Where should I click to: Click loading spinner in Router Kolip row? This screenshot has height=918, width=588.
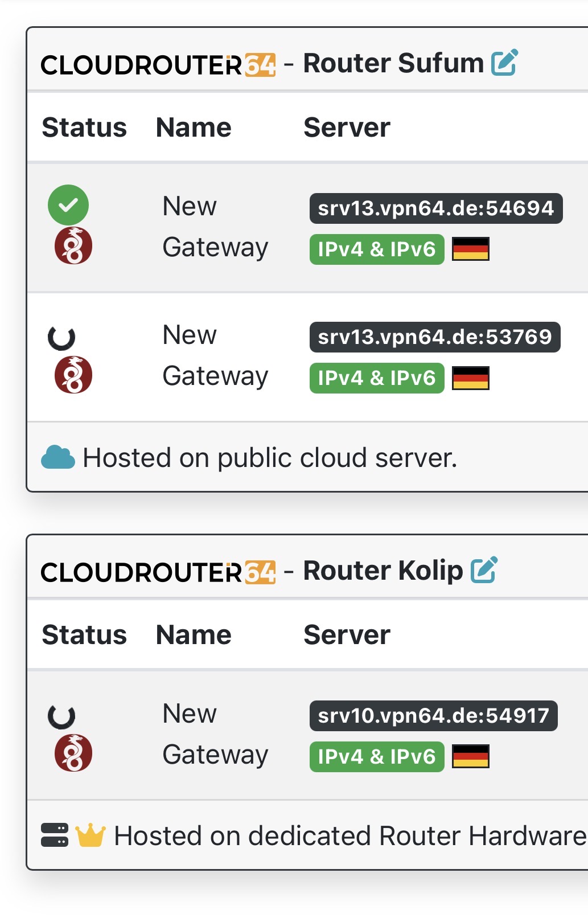point(61,716)
